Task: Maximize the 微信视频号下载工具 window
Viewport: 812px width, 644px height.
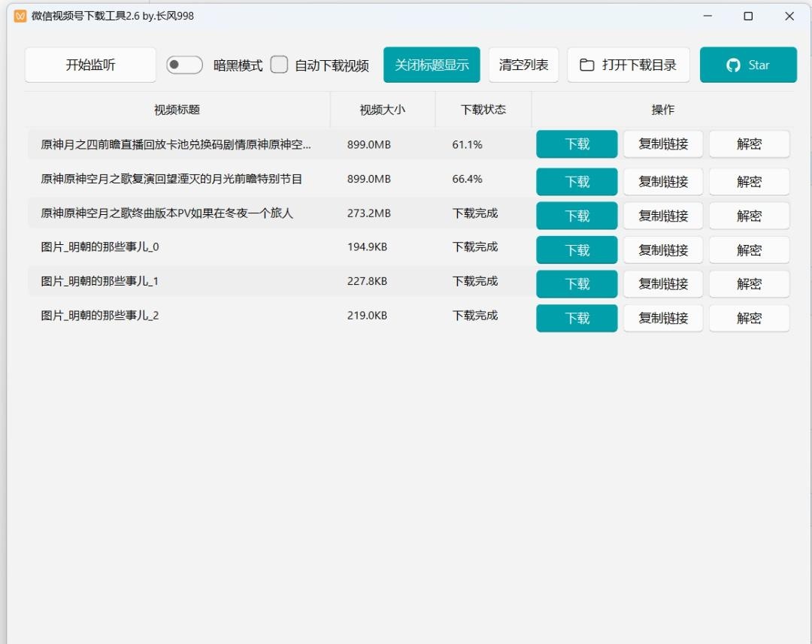Action: pos(748,16)
